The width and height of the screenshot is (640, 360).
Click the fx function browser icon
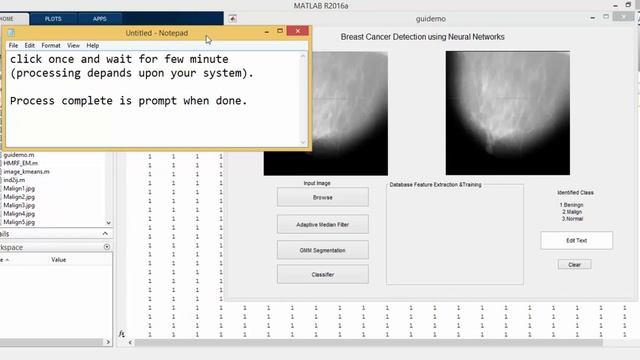click(122, 333)
